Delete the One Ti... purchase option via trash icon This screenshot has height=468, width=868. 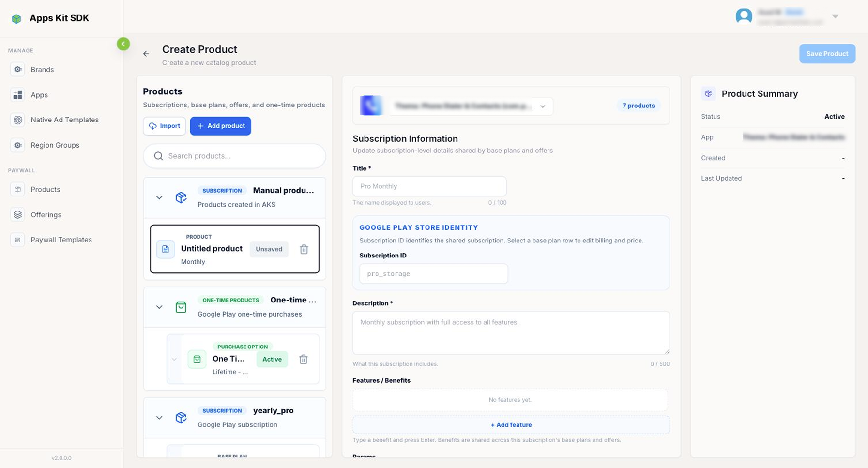pyautogui.click(x=304, y=359)
